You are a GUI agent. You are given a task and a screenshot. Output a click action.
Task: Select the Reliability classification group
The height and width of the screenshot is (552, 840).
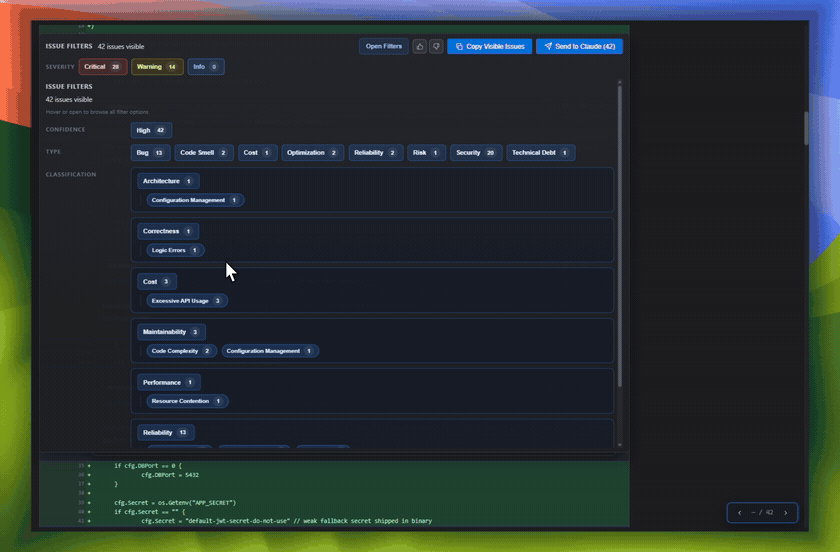tap(166, 432)
